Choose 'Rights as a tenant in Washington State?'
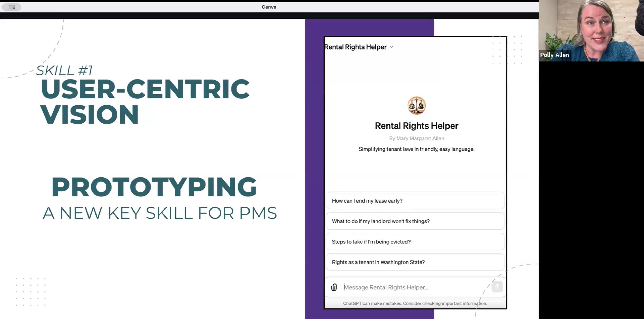Image resolution: width=644 pixels, height=319 pixels. [x=415, y=262]
